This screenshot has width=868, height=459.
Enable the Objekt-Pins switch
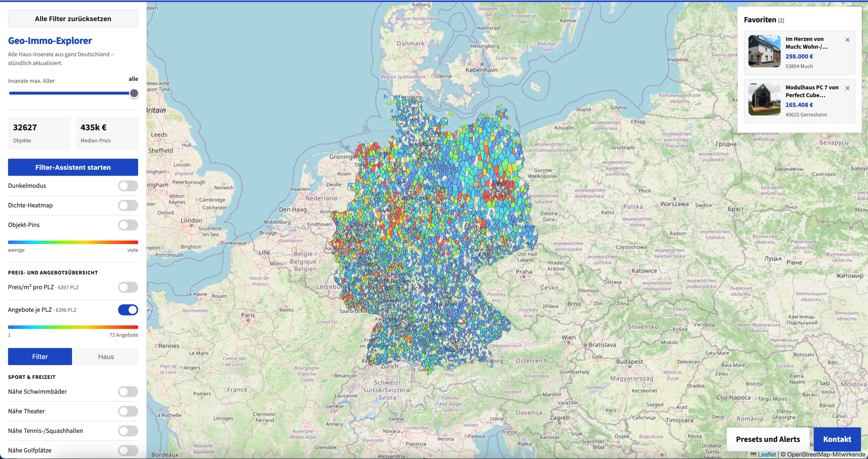pyautogui.click(x=128, y=225)
